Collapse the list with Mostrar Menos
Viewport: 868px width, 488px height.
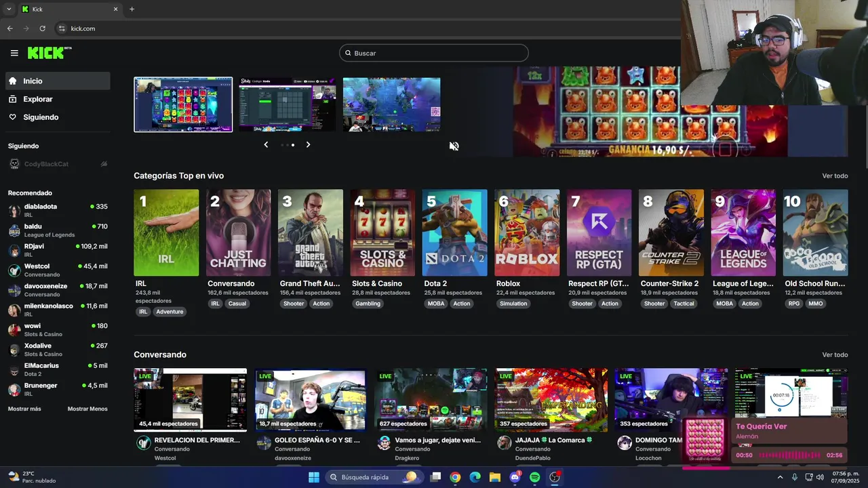point(87,409)
